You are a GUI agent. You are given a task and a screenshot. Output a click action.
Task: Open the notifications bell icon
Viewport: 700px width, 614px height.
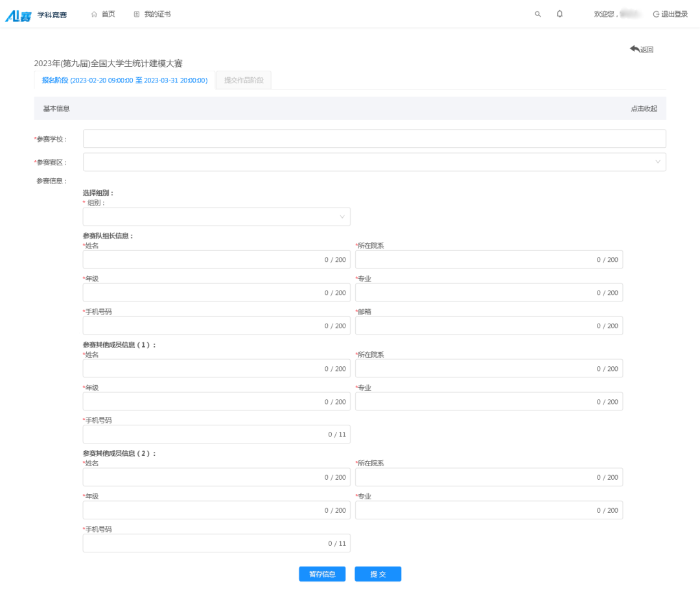(559, 14)
